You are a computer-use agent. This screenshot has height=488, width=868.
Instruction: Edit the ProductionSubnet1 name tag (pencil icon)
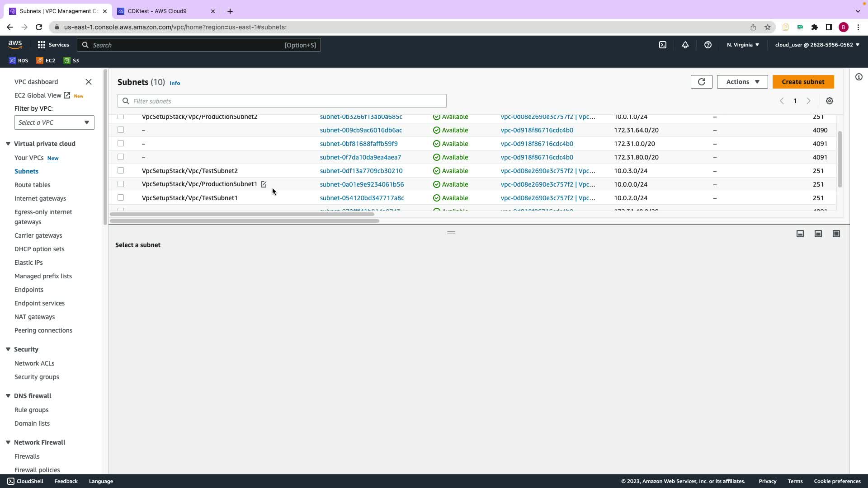(264, 184)
